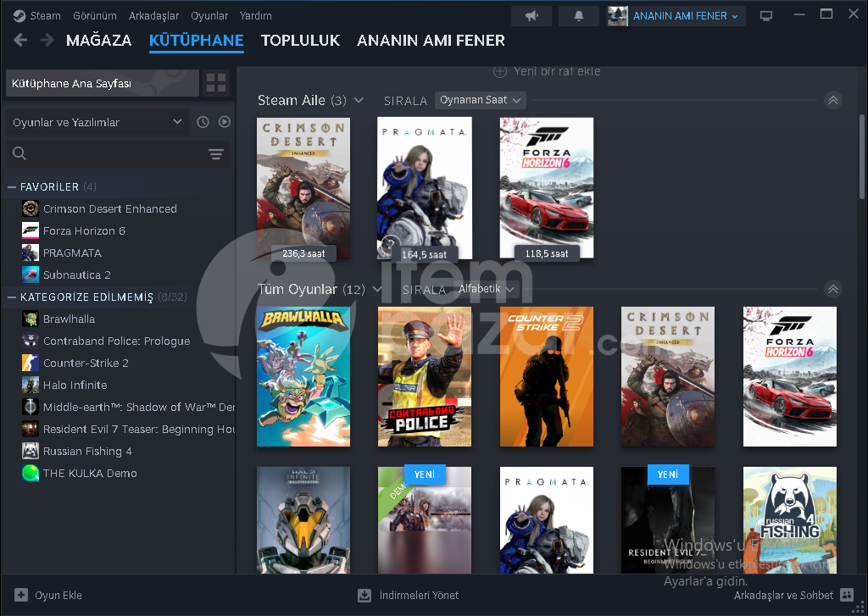Image resolution: width=868 pixels, height=616 pixels.
Task: Open Crimson Desert cover in Steam Aile shelf
Action: pos(303,187)
